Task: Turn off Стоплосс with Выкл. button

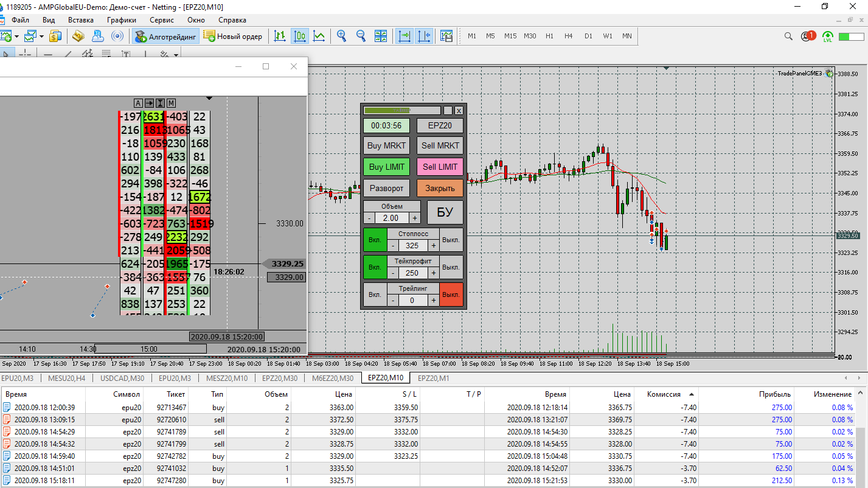Action: click(x=451, y=240)
